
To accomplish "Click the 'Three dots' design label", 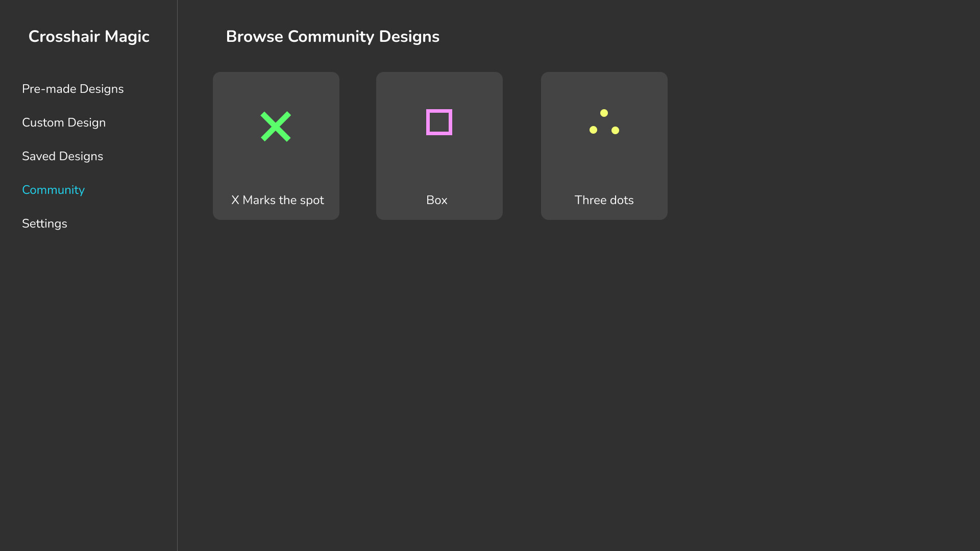I will coord(604,200).
